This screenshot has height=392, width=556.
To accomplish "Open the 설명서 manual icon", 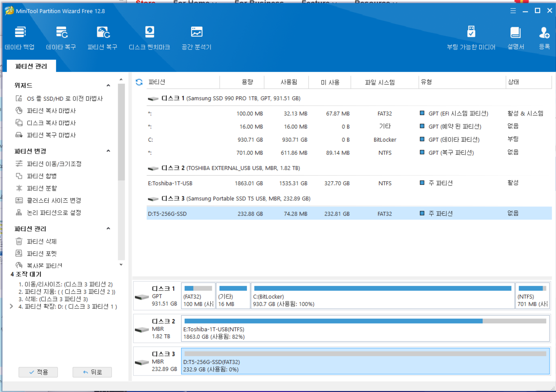I will [516, 38].
